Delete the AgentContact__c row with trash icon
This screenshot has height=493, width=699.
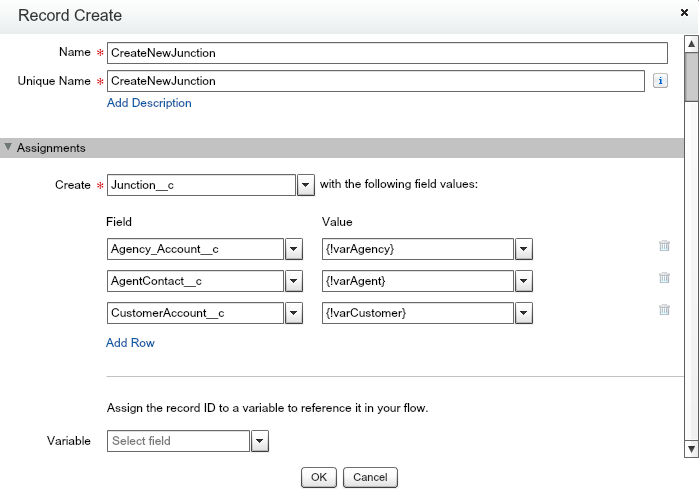tap(664, 278)
